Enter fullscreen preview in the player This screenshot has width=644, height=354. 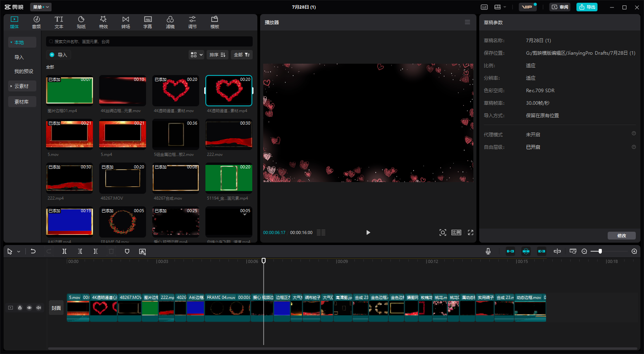click(x=471, y=232)
